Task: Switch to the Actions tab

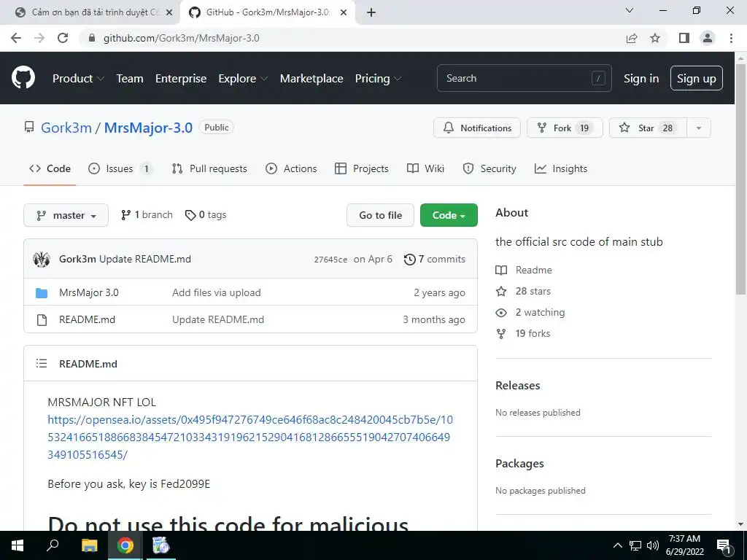Action: (x=290, y=168)
